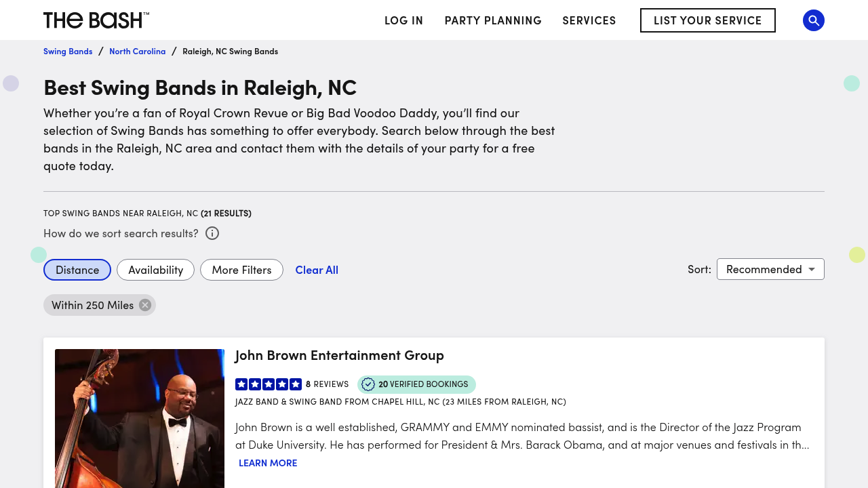Click the John Brown bassist thumbnail photo
Screen dimensions: 868x488
click(140, 418)
